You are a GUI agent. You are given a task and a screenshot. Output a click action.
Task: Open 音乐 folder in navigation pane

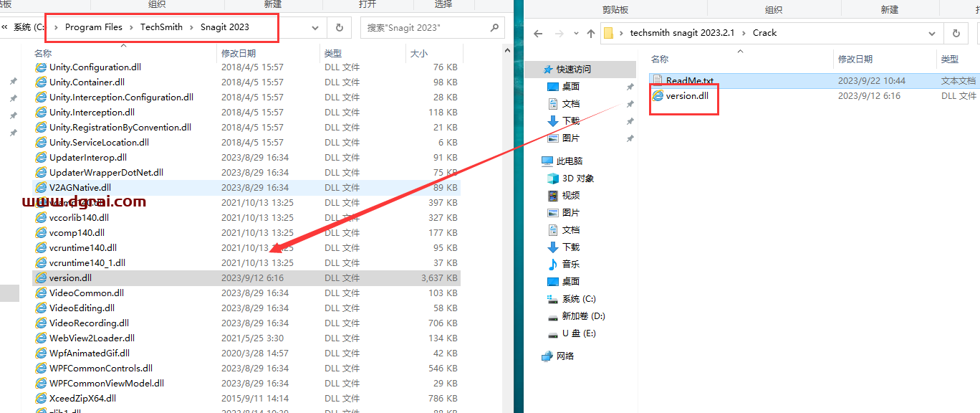pos(563,265)
